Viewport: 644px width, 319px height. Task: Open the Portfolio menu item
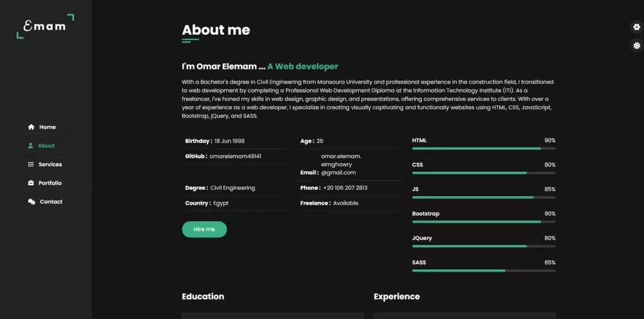pyautogui.click(x=46, y=183)
